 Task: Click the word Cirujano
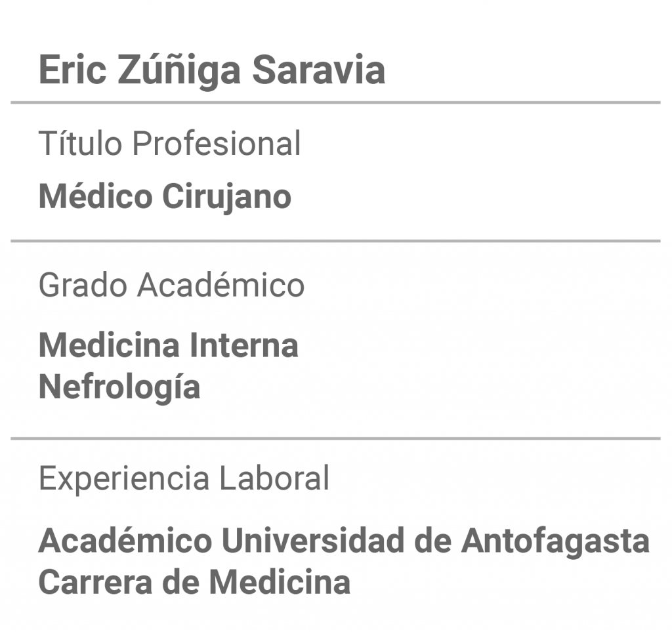click(226, 197)
